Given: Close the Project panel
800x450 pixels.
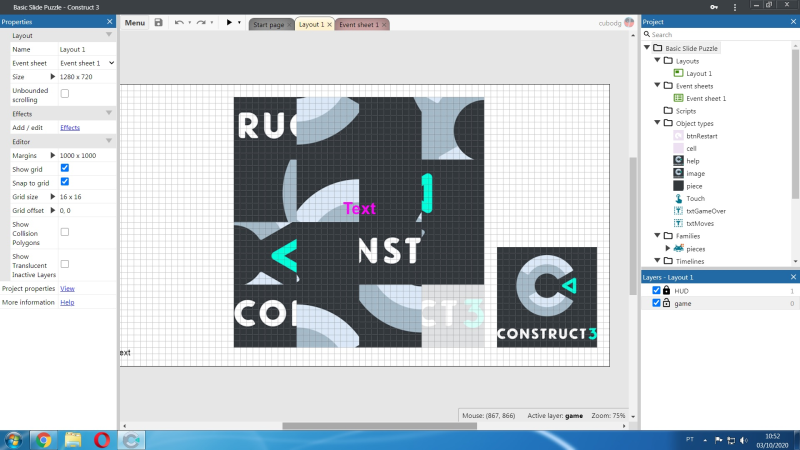Looking at the screenshot, I should [x=793, y=21].
